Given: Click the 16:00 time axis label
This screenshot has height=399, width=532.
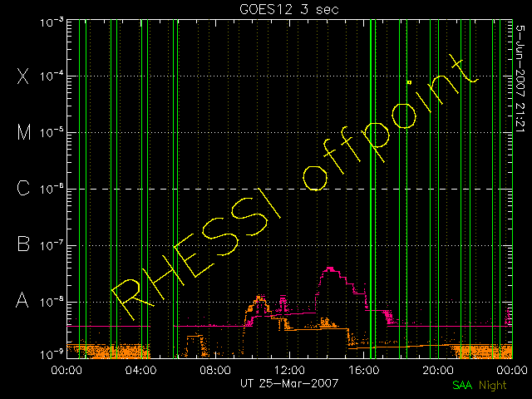Looking at the screenshot, I should [x=364, y=370].
